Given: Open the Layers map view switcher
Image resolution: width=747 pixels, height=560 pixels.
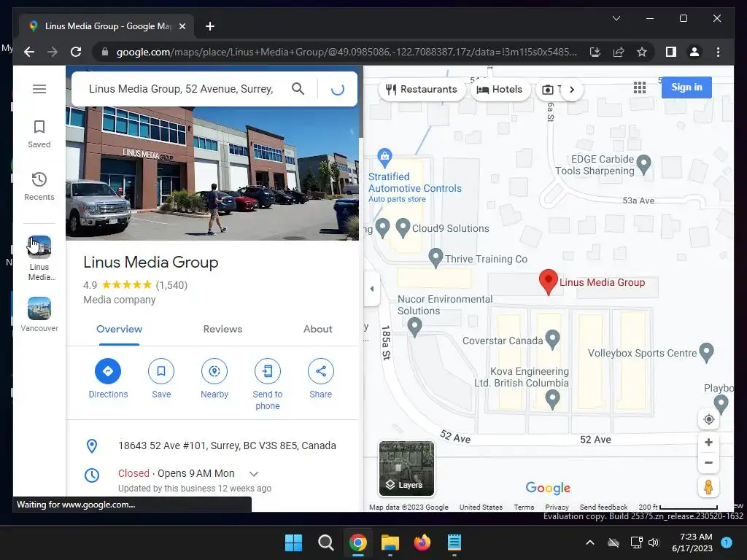Looking at the screenshot, I should pyautogui.click(x=406, y=469).
